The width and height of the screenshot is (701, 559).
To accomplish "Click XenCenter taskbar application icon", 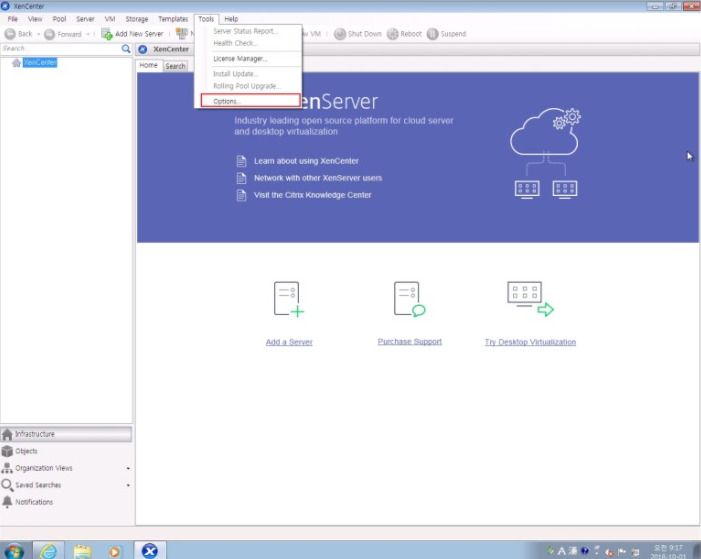I will (x=150, y=551).
